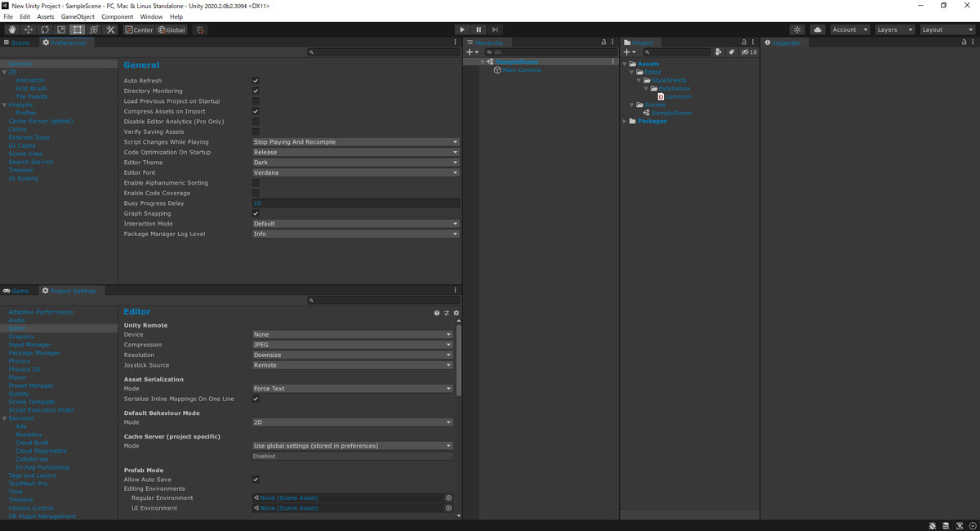Open the cloud services icon
The height and width of the screenshot is (531, 980).
point(817,29)
